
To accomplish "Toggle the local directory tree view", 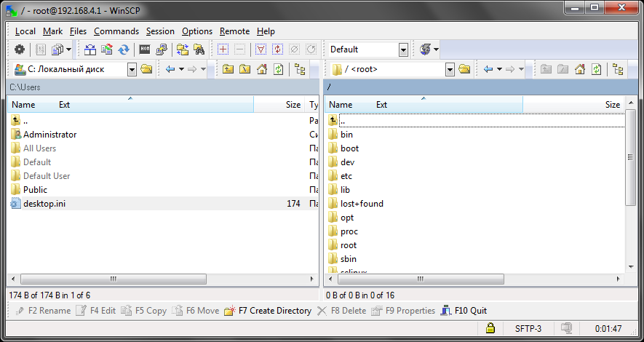I will (301, 69).
